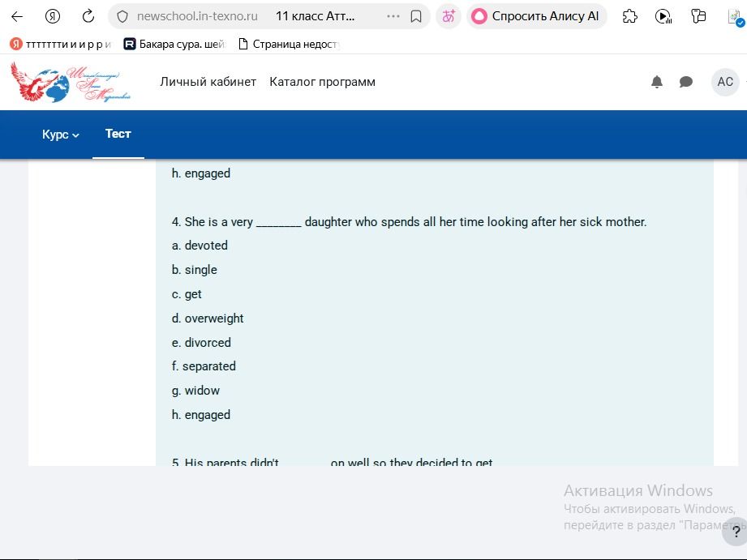Click the option 'b. single'
747x560 pixels.
point(195,270)
